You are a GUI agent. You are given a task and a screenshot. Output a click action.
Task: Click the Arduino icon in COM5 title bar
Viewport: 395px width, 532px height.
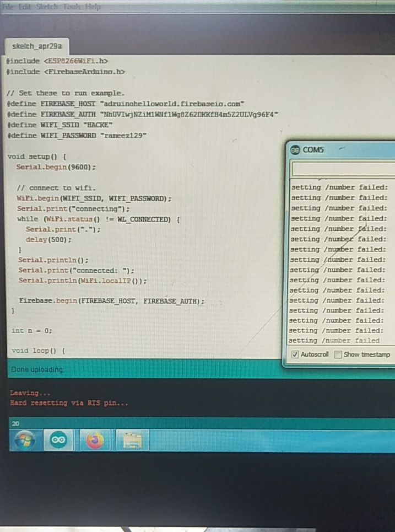(x=295, y=149)
